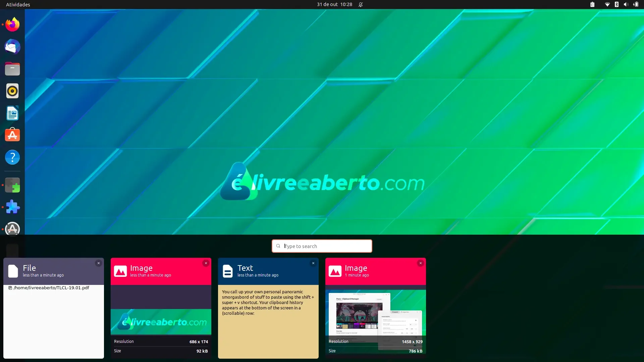Click the 786 kB size value

click(416, 351)
